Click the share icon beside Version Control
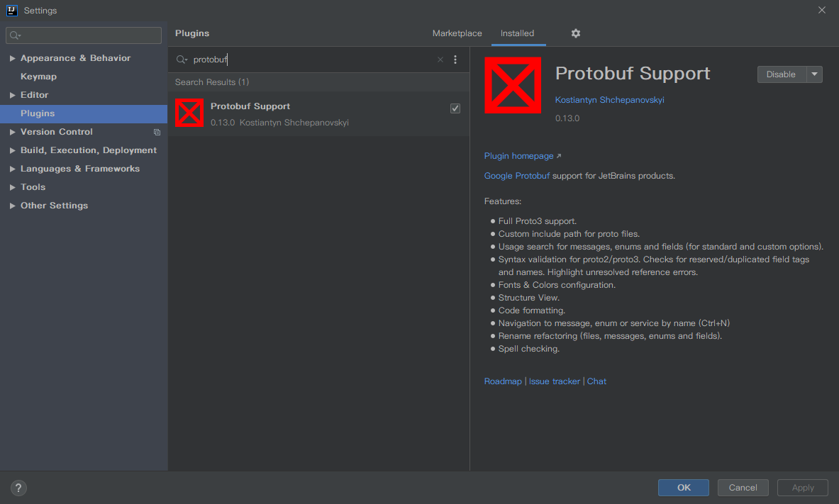The height and width of the screenshot is (504, 839). pos(157,132)
